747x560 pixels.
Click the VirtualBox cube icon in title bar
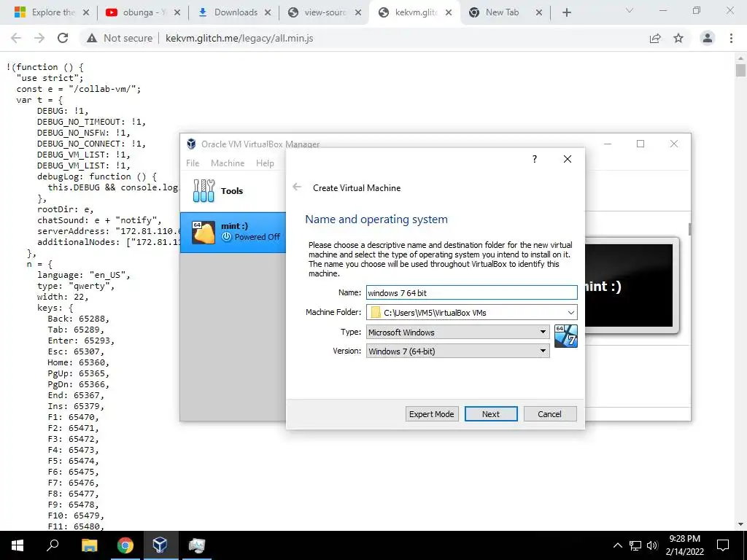[x=192, y=144]
